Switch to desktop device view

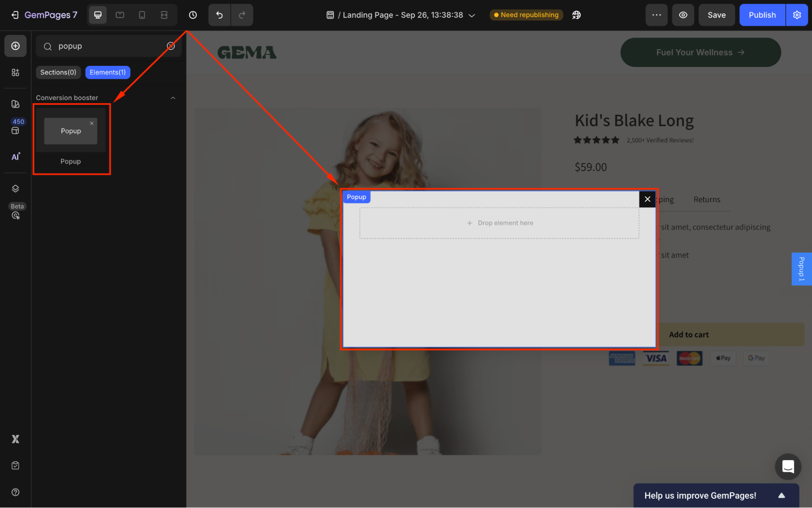98,15
